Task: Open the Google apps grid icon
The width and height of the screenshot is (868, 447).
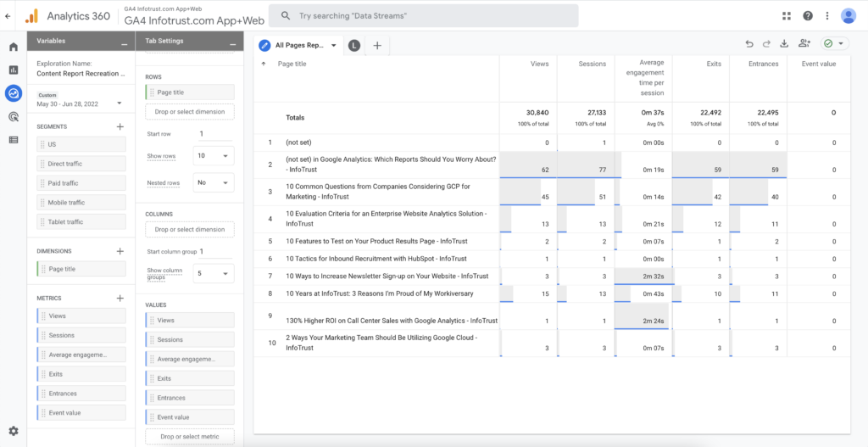Action: pos(787,16)
